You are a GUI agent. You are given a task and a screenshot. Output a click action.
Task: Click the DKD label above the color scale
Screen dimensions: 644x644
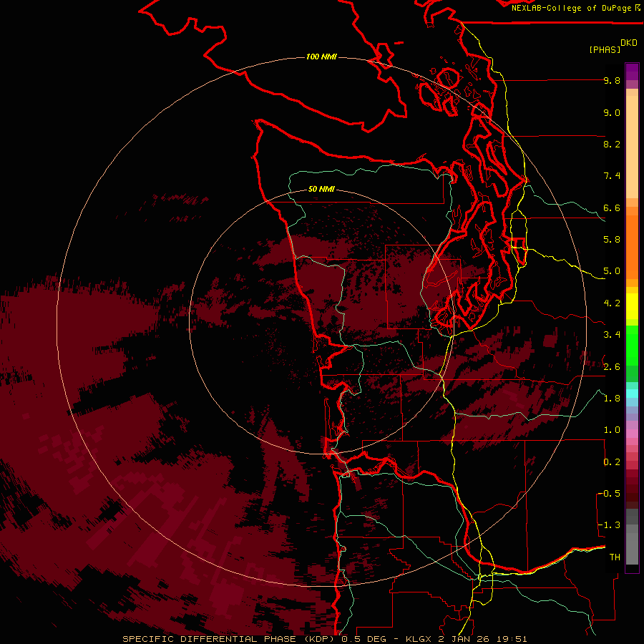(629, 42)
